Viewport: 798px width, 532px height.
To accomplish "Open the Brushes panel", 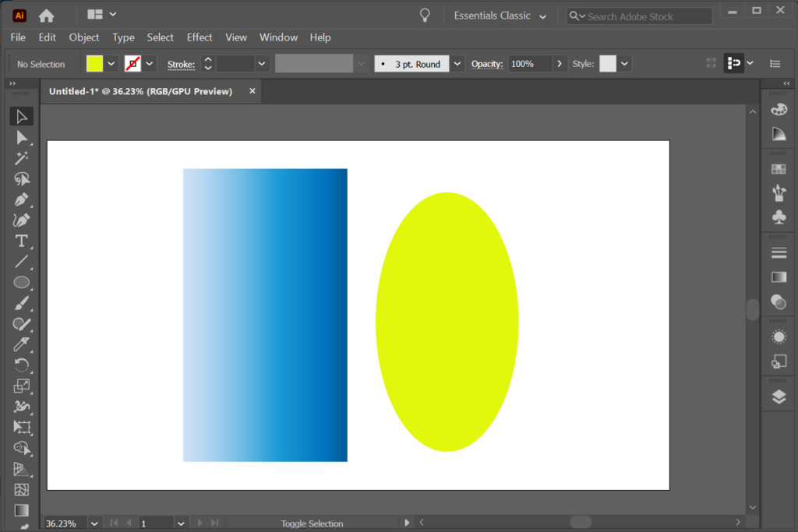I will point(778,192).
